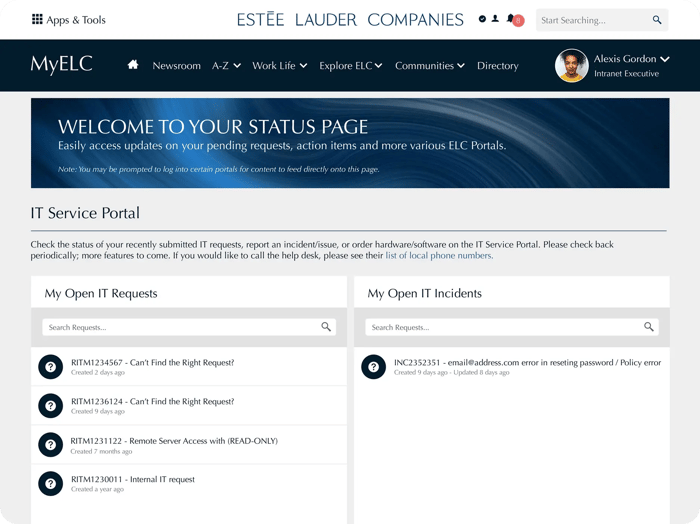Open the user profile silhouette icon
Screen dimensions: 700x524
[495, 19]
